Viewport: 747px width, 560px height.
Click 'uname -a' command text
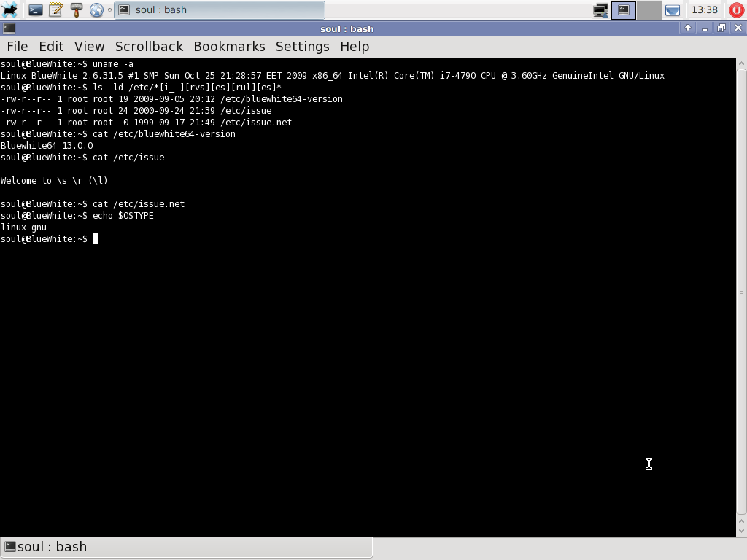113,64
